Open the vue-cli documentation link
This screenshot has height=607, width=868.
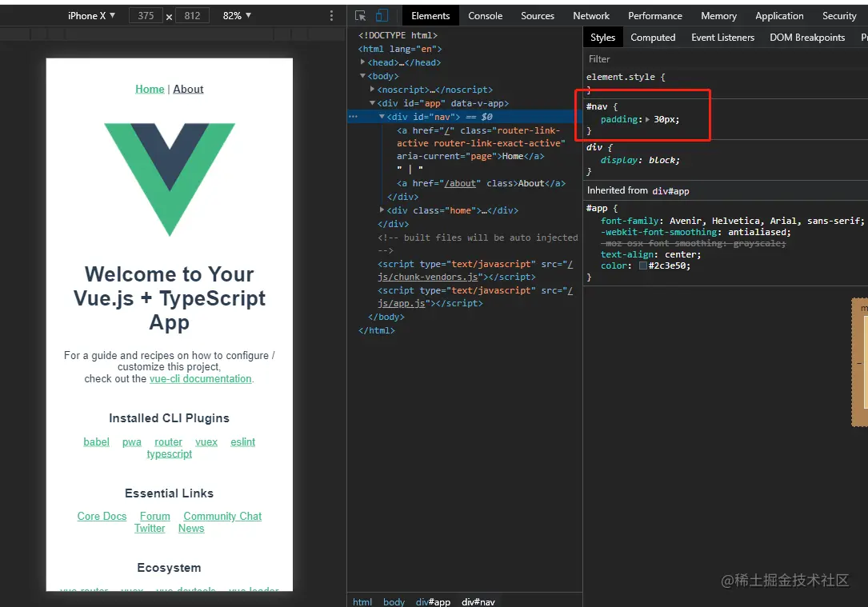click(200, 379)
